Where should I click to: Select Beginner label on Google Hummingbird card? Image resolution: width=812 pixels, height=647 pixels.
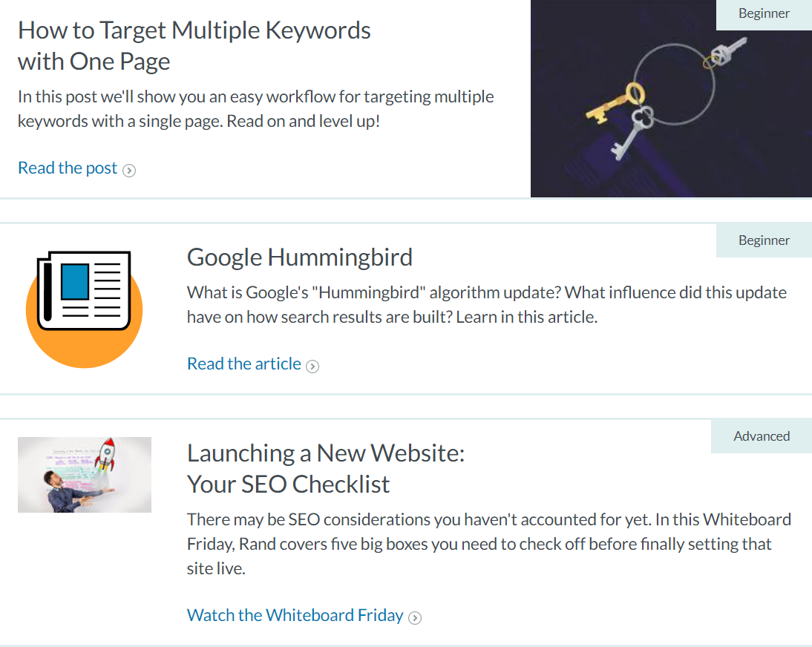pyautogui.click(x=764, y=240)
